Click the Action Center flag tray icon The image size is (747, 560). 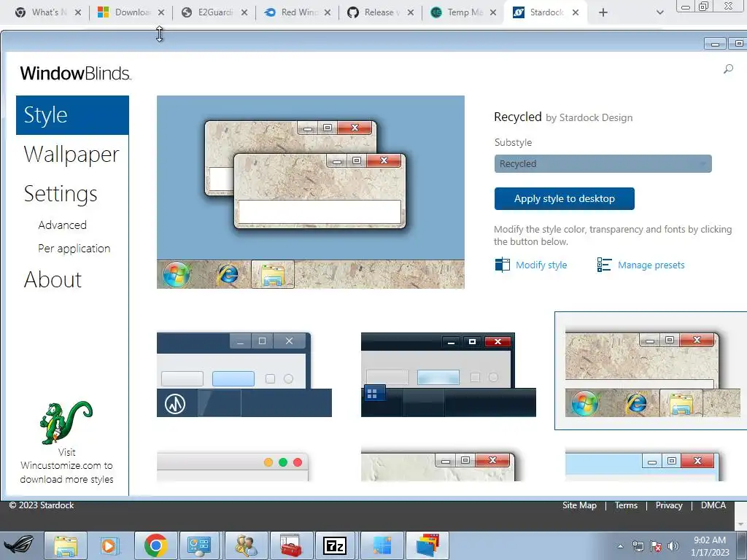pyautogui.click(x=656, y=546)
